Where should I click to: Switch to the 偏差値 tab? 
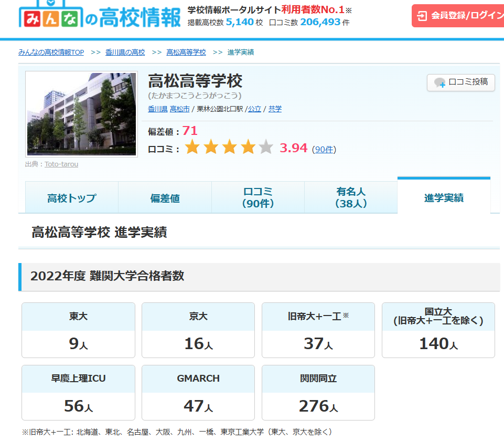(x=165, y=198)
